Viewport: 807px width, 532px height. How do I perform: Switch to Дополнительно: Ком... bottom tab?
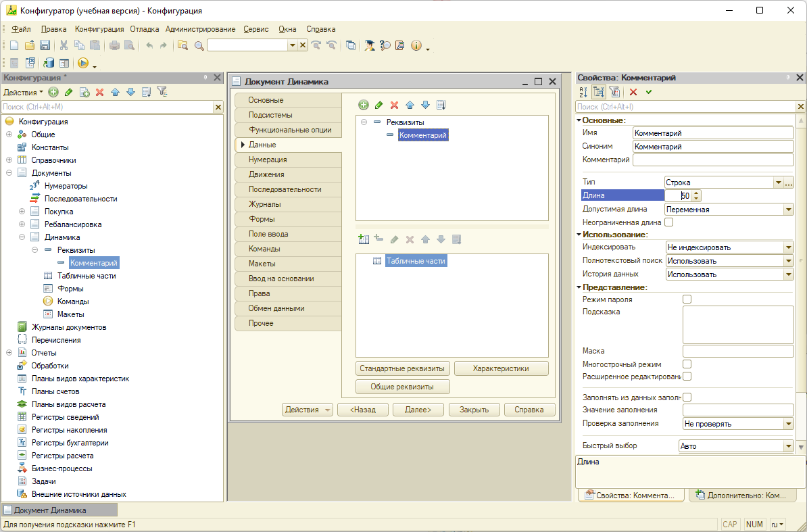[742, 495]
